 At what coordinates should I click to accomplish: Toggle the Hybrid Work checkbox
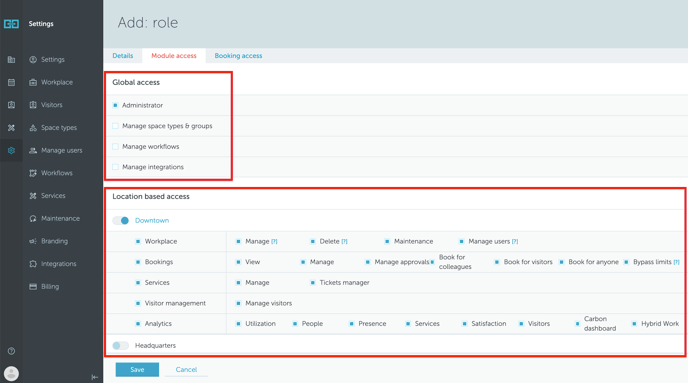[634, 324]
